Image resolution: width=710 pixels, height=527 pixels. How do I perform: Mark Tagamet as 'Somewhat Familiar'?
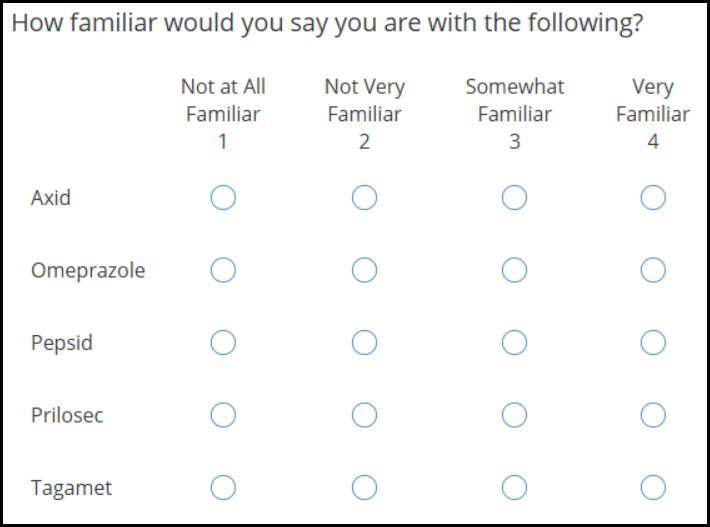pos(514,488)
